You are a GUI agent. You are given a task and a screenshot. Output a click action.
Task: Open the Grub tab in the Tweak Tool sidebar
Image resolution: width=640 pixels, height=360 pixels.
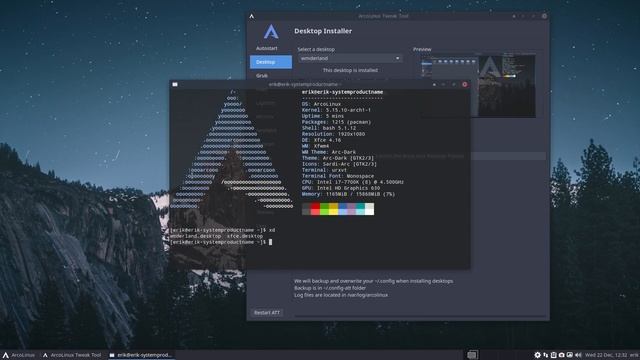pyautogui.click(x=262, y=76)
